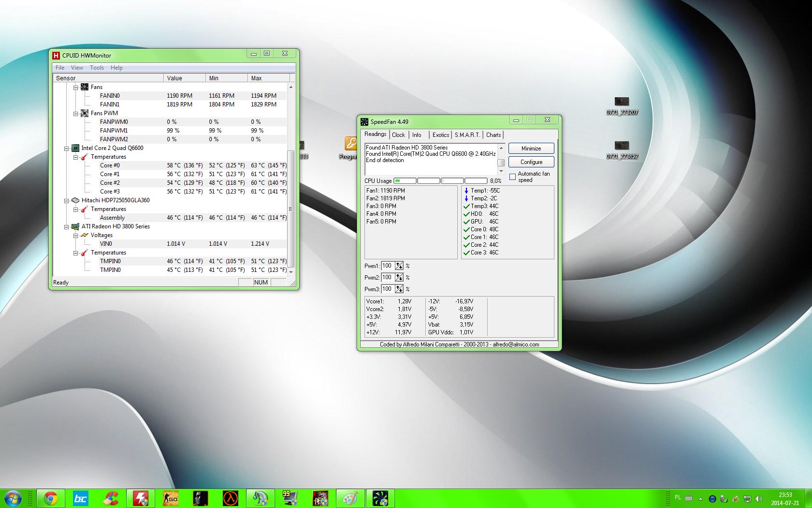Image resolution: width=812 pixels, height=508 pixels.
Task: Click the Configure button
Action: coord(531,162)
